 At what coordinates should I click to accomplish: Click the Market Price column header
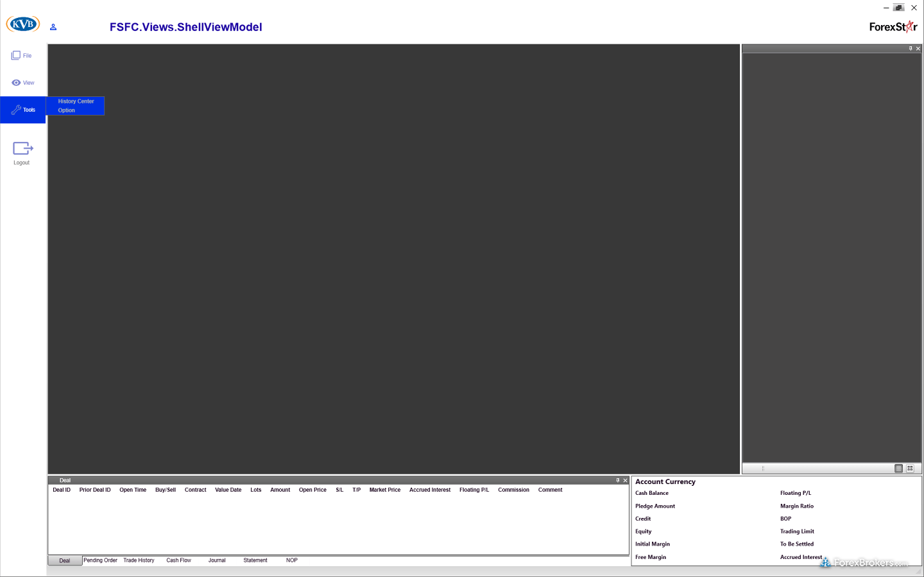tap(385, 490)
